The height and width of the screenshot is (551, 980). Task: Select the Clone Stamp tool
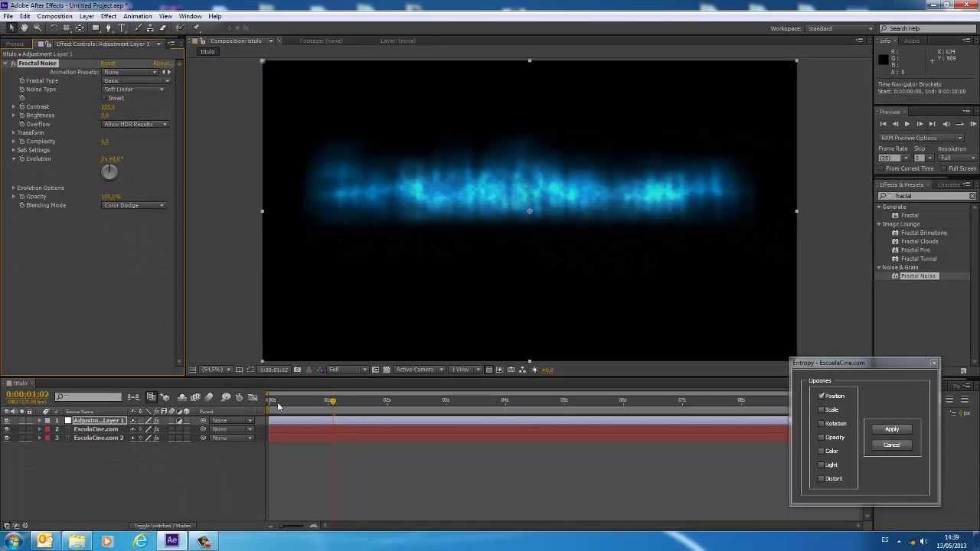149,28
